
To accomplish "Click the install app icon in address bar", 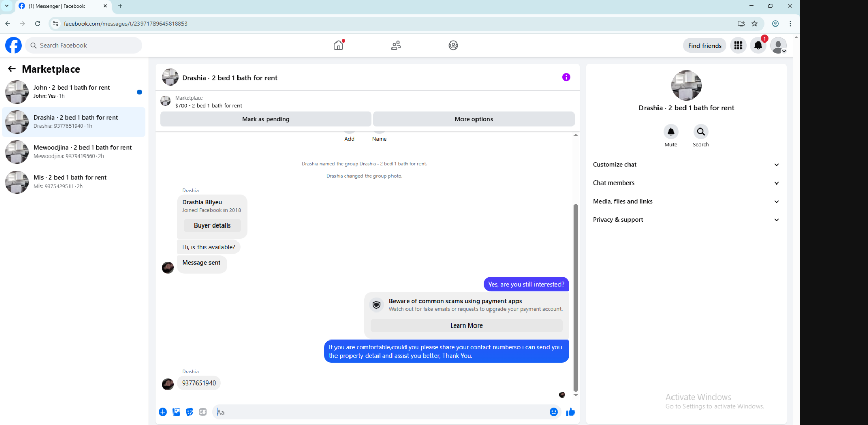I will [x=741, y=24].
